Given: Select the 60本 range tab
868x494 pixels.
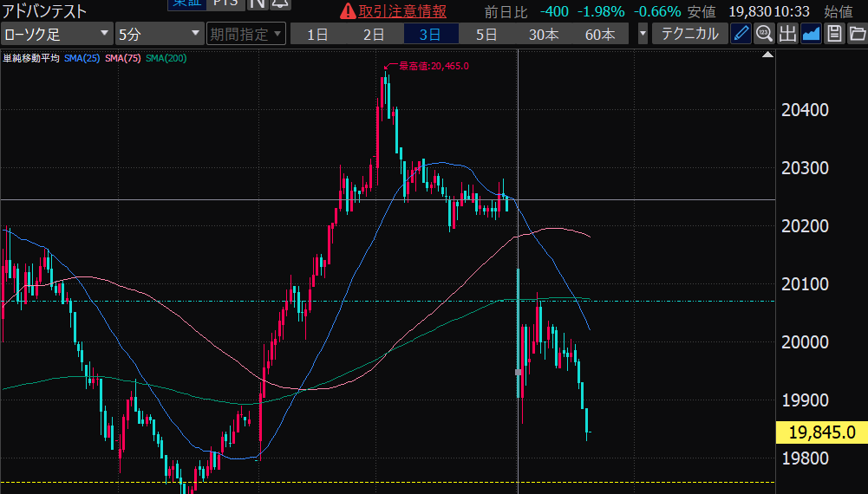Looking at the screenshot, I should (x=600, y=35).
